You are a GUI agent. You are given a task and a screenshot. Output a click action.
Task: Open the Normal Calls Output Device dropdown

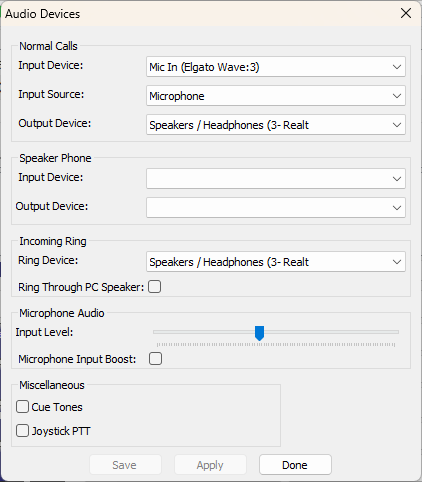pos(276,125)
